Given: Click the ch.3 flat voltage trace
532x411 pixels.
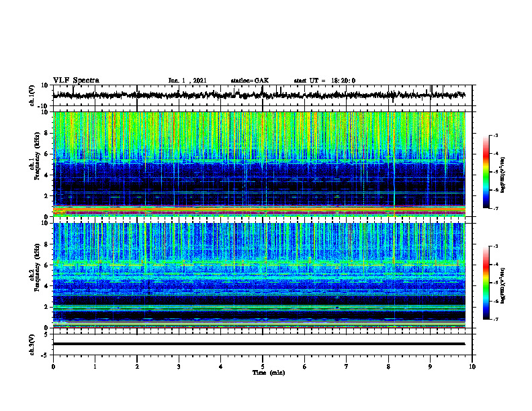Looking at the screenshot, I should click(x=259, y=344).
